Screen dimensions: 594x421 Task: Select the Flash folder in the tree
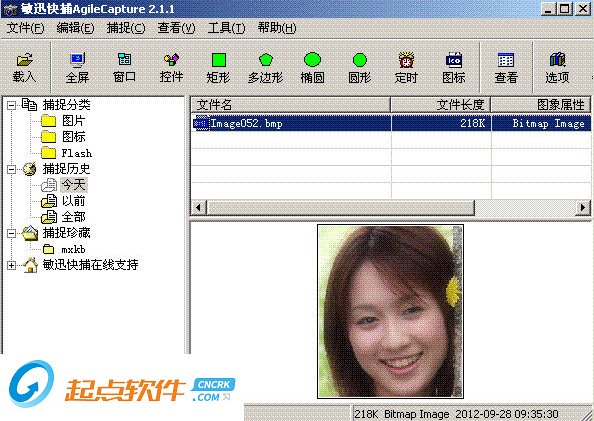(77, 153)
